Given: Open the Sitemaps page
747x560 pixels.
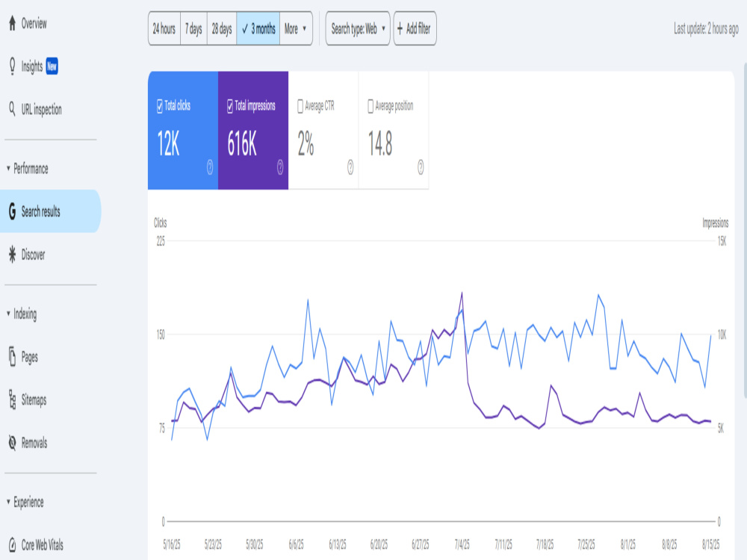Looking at the screenshot, I should (x=34, y=400).
